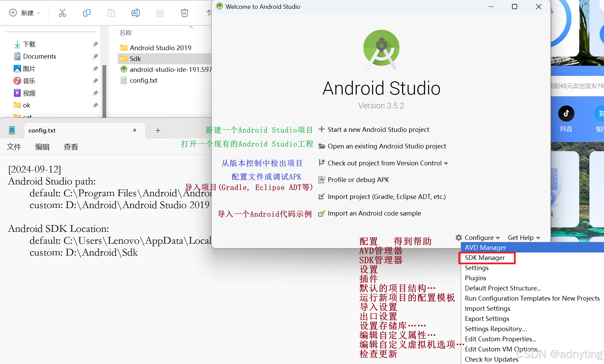This screenshot has height=364, width=604.
Task: Open the 文件 menu in Notepad
Action: click(14, 147)
